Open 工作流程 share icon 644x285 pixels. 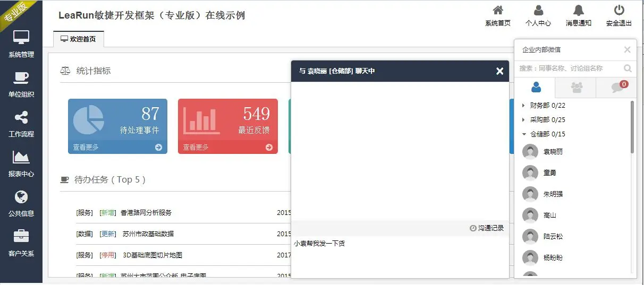click(21, 117)
